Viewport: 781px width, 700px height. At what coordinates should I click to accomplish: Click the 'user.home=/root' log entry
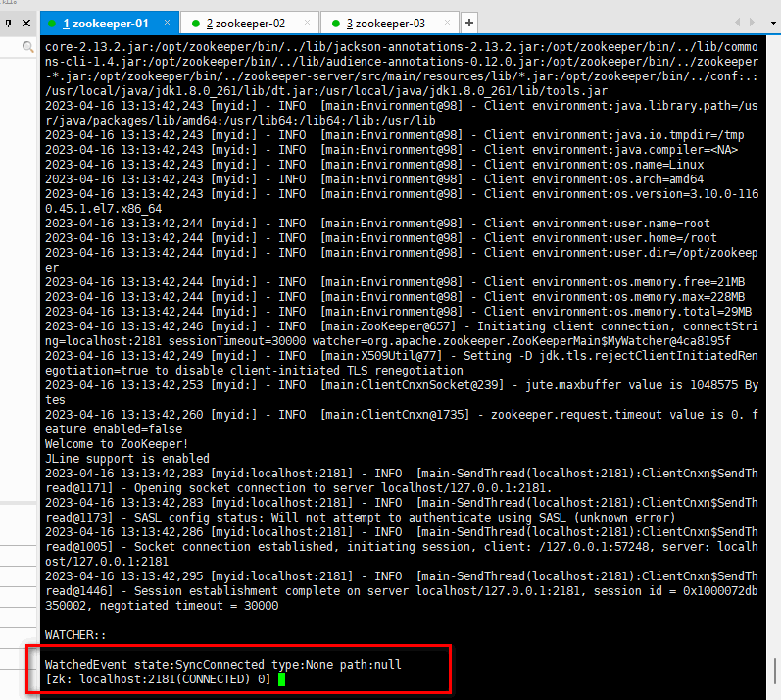point(381,237)
